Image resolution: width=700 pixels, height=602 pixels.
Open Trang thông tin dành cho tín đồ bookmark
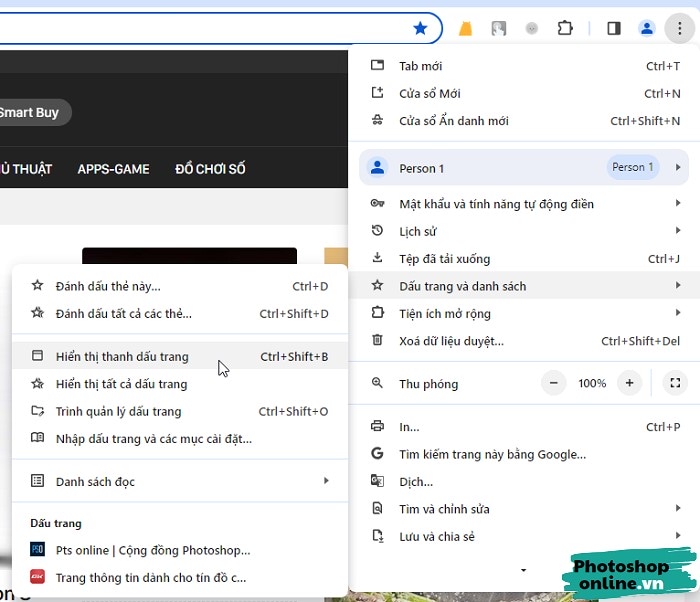(180, 577)
